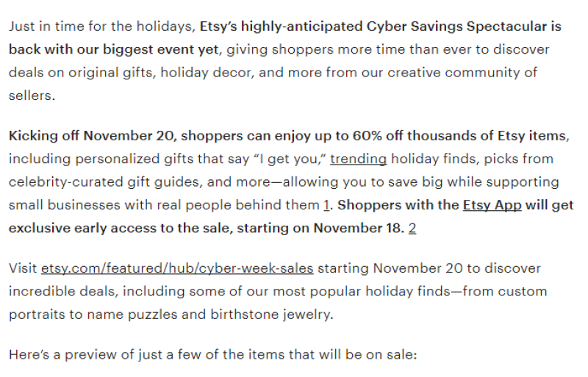Click the bold "Cyber Savings Spectacular" text
The width and height of the screenshot is (588, 377).
(456, 26)
